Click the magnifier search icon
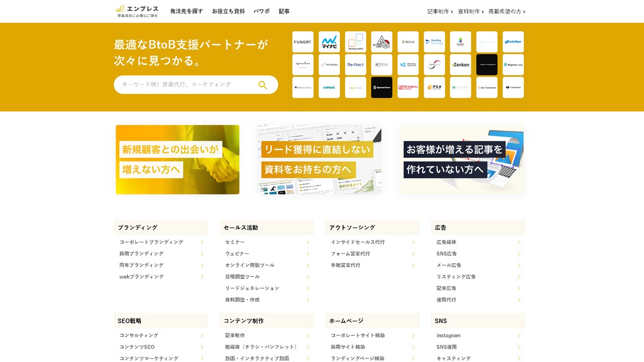Screen dimensions: 644x362 click(x=263, y=85)
